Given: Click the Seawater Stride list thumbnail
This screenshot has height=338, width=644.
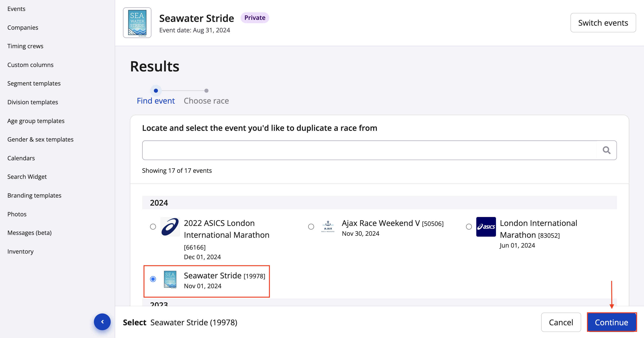Looking at the screenshot, I should point(170,279).
